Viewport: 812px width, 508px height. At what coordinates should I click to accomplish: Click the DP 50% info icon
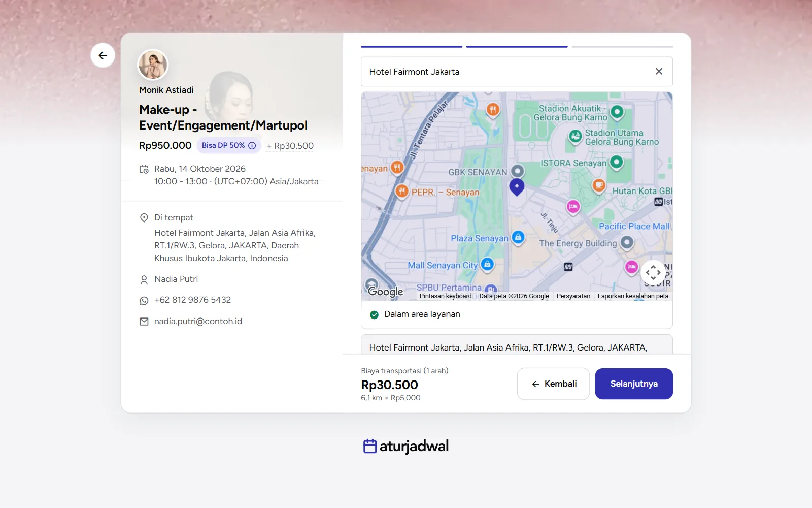point(252,145)
